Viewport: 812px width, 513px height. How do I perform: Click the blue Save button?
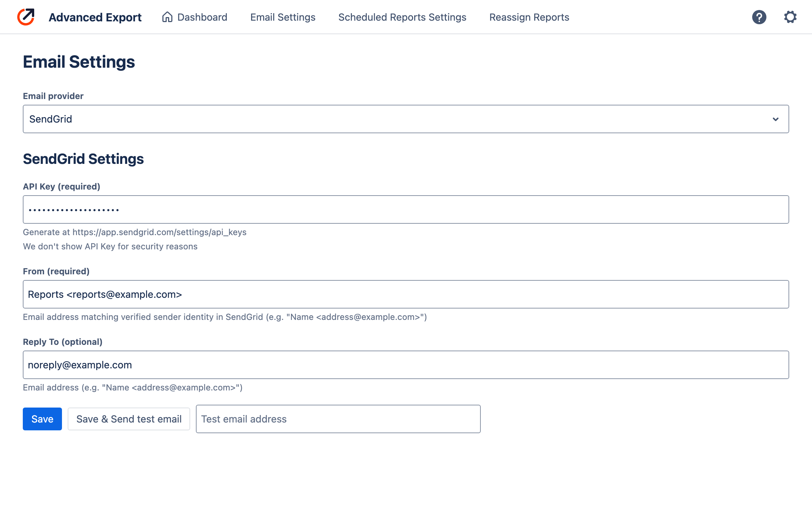(42, 419)
